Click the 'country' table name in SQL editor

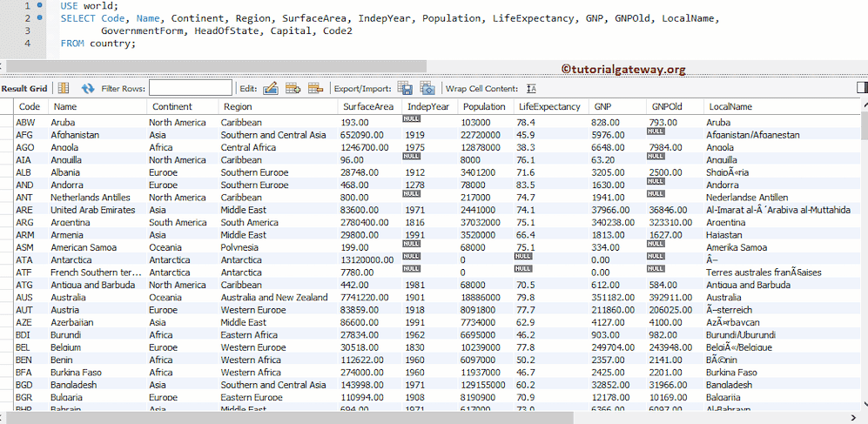click(x=112, y=44)
